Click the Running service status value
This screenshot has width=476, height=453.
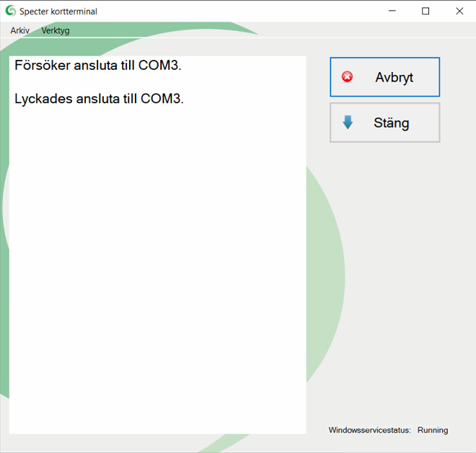click(432, 430)
